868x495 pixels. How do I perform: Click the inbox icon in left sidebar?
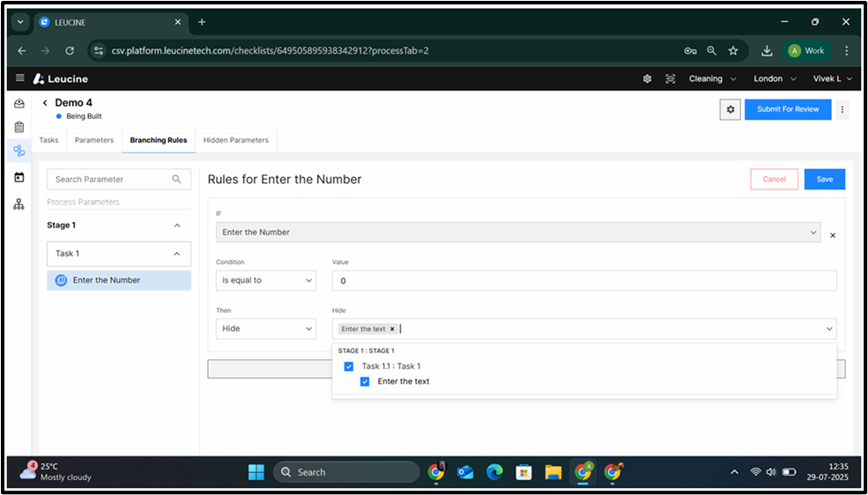tap(19, 104)
